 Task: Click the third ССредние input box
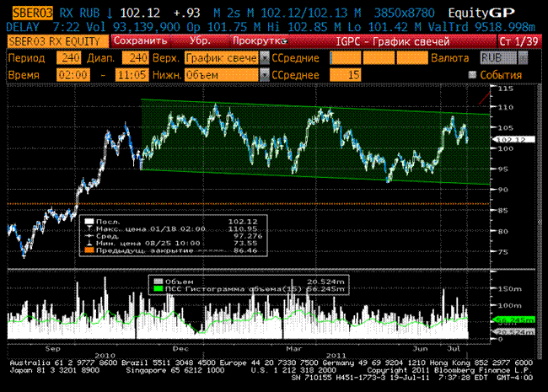coord(412,58)
